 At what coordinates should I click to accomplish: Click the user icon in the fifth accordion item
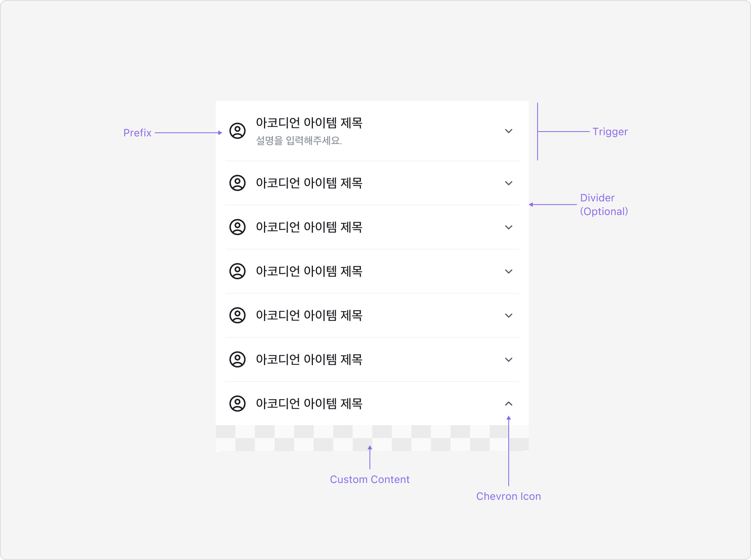pos(237,316)
